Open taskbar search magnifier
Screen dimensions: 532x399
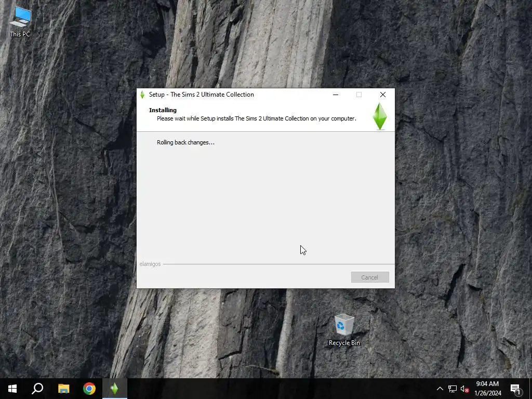point(37,389)
